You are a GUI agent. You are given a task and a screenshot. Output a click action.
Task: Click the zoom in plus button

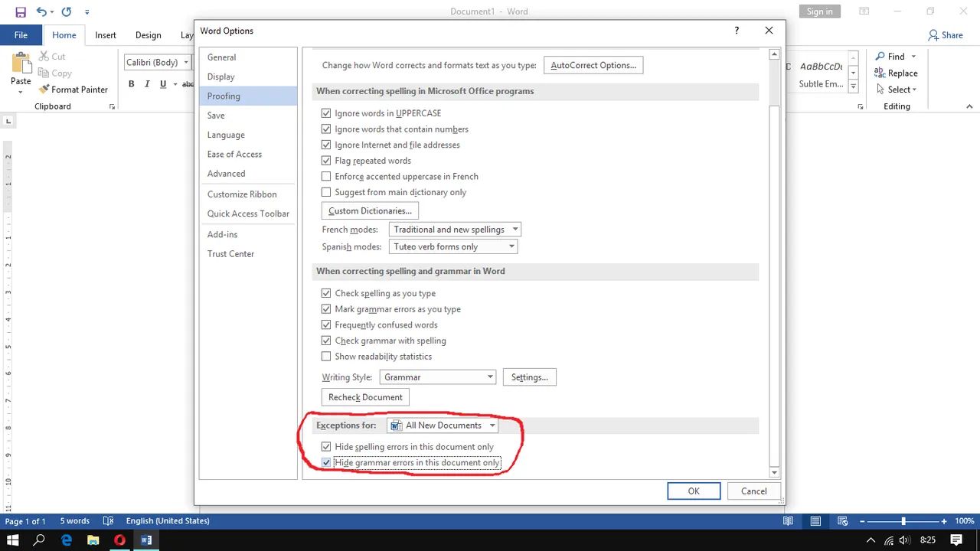point(944,521)
